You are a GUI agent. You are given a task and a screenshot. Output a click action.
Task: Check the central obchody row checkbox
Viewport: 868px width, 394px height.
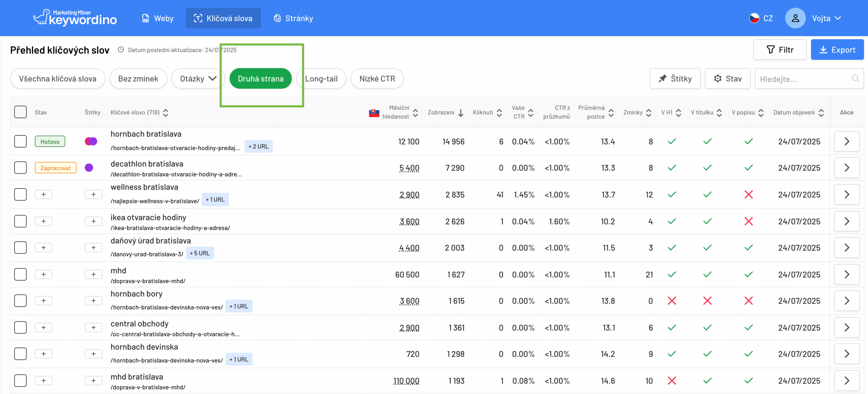coord(20,327)
